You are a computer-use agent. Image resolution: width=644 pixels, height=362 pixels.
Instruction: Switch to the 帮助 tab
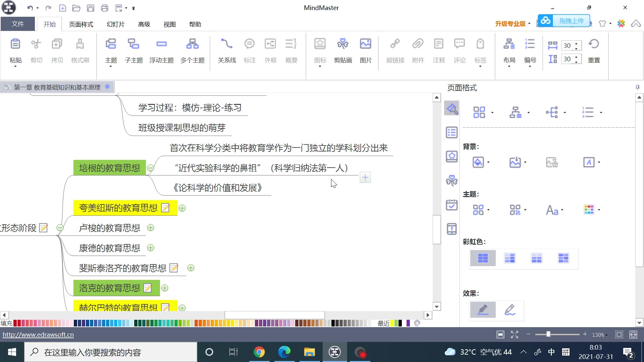point(195,24)
